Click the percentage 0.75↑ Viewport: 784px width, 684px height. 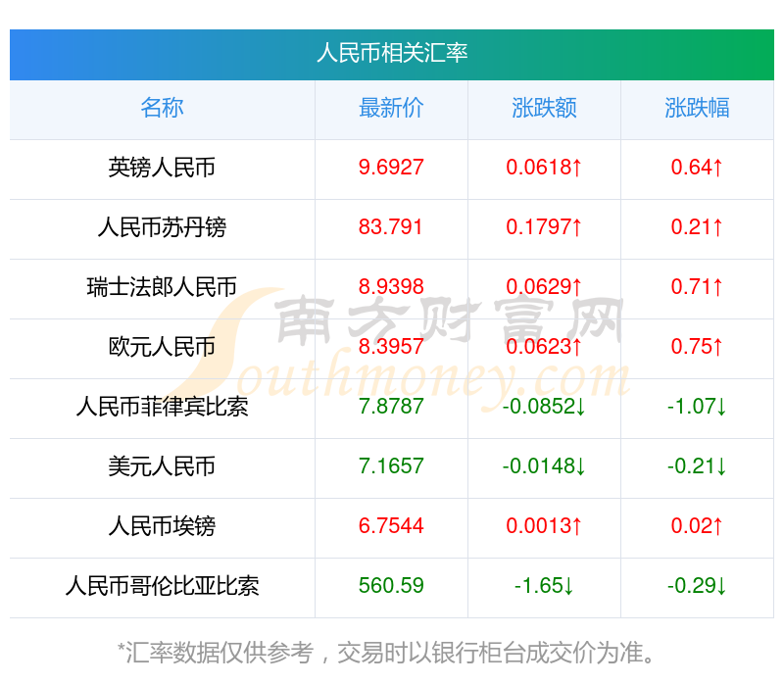tap(697, 347)
